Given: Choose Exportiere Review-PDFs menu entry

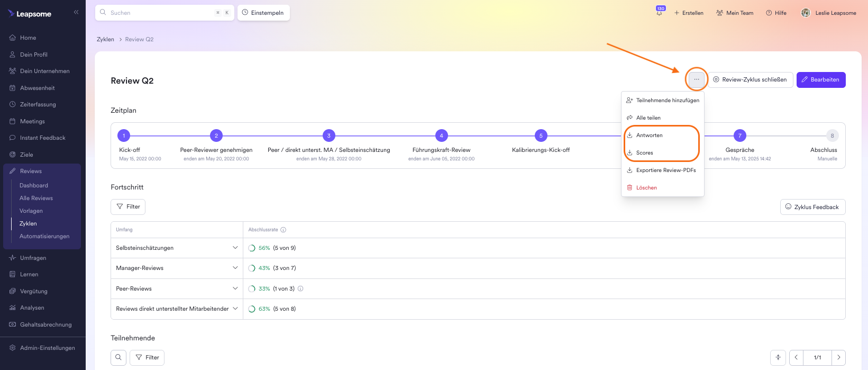Looking at the screenshot, I should 665,170.
